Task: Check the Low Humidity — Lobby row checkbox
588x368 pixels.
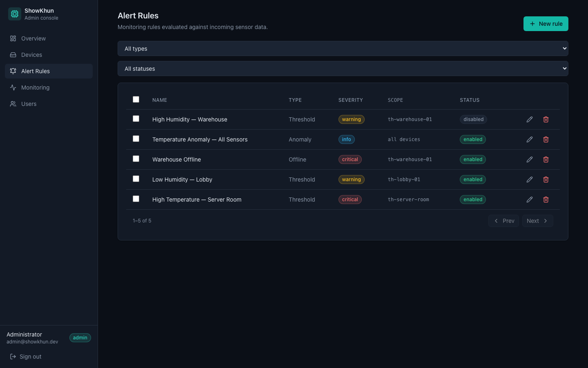Action: pos(136,179)
